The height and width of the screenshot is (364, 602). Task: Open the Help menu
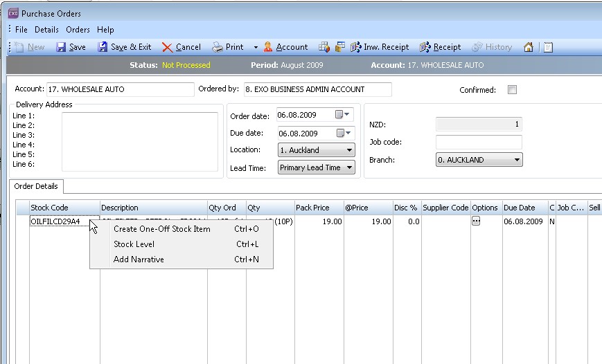pyautogui.click(x=105, y=30)
